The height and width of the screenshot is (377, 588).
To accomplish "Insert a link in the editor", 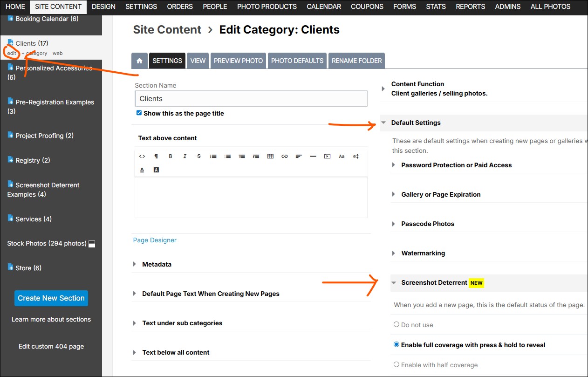I will point(285,157).
